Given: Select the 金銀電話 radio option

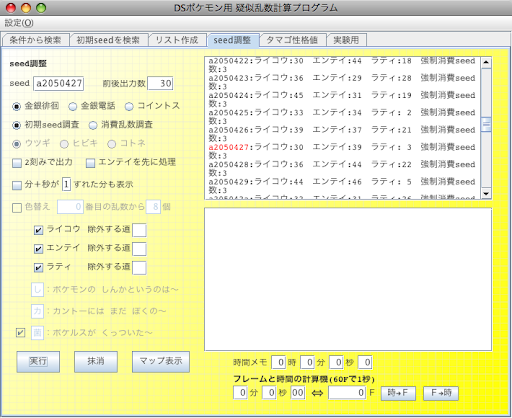Looking at the screenshot, I should (x=73, y=107).
